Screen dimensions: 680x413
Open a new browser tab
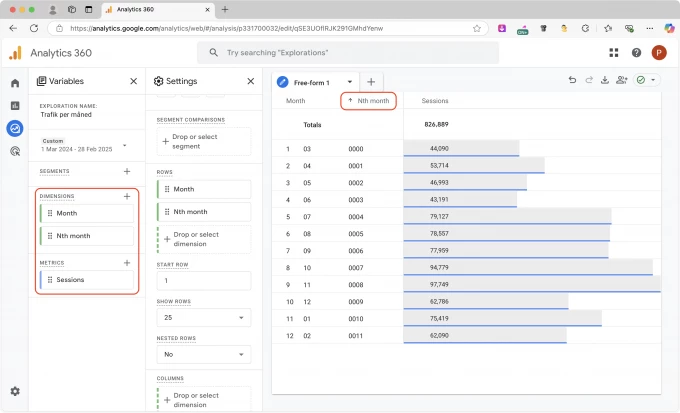[x=225, y=10]
